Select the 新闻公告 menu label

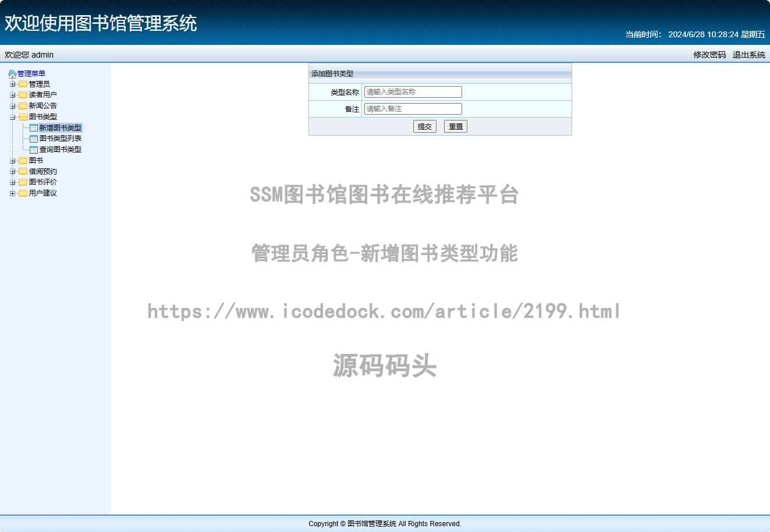(x=43, y=106)
